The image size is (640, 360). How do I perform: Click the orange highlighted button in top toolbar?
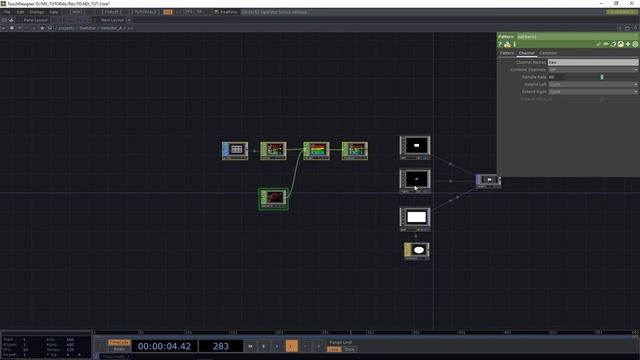click(168, 12)
